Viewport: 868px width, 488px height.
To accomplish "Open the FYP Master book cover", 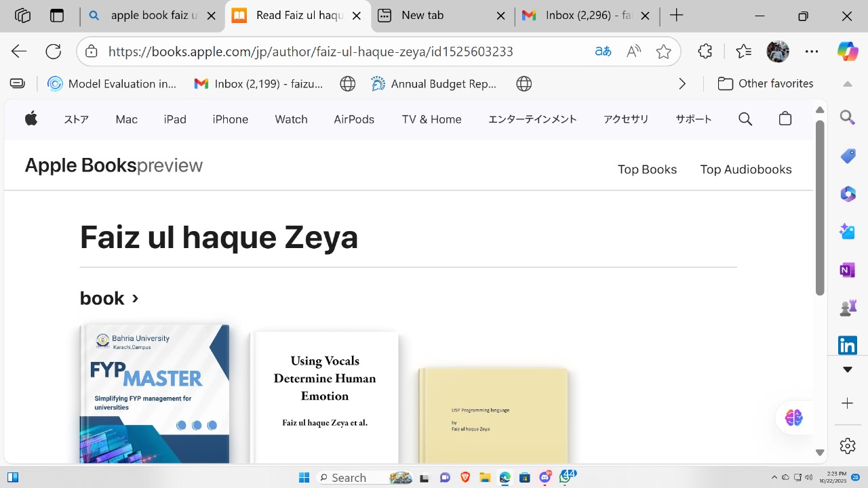I will (x=155, y=394).
